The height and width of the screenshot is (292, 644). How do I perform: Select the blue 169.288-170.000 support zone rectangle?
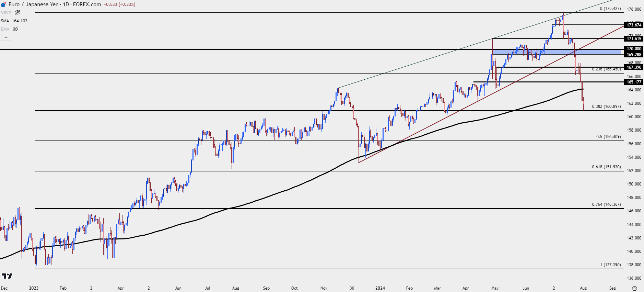(557, 52)
